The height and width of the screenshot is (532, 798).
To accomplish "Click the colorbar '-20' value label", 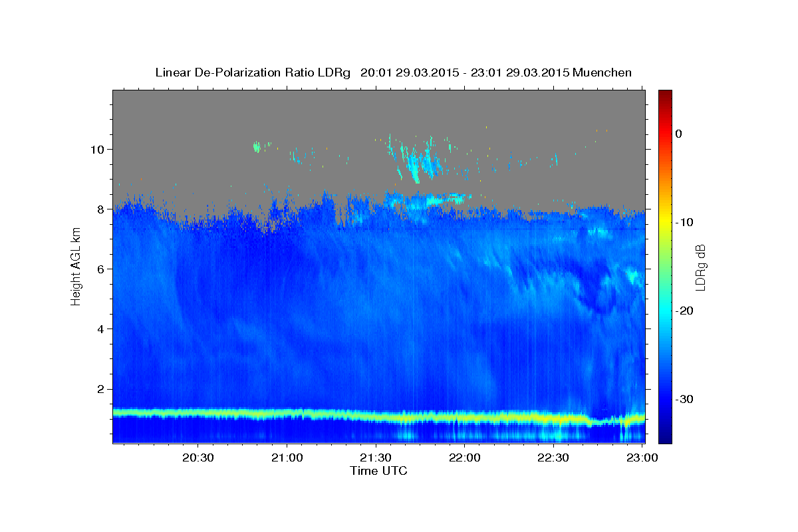I will click(684, 311).
